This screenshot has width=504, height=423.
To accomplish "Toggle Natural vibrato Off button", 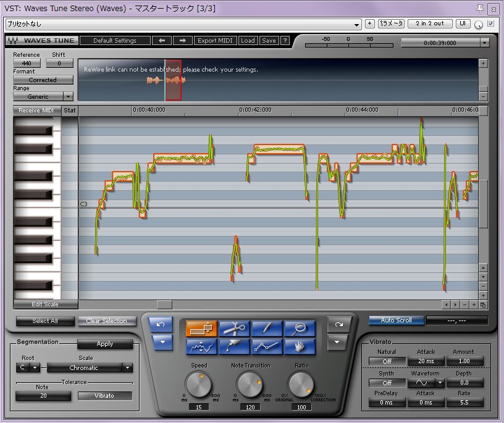I will [387, 361].
